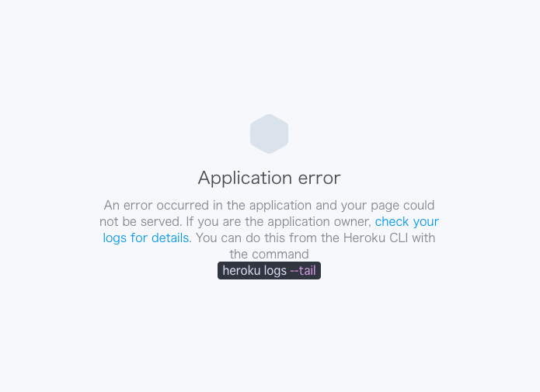Select the purple "--tail" flag text

[303, 270]
